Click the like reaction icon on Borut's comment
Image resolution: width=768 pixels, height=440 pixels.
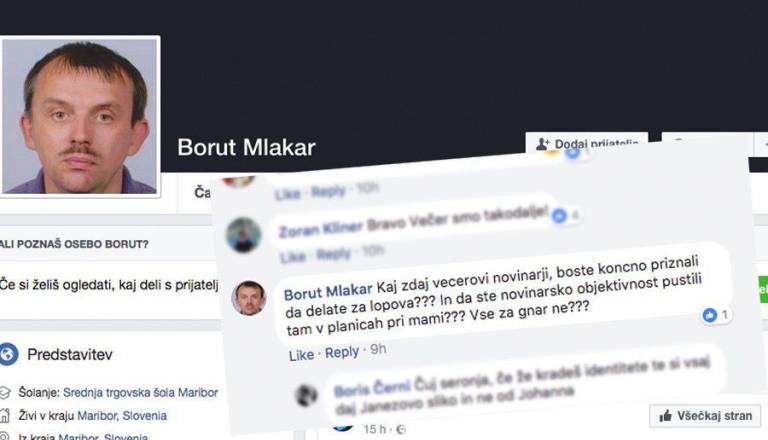click(x=709, y=315)
